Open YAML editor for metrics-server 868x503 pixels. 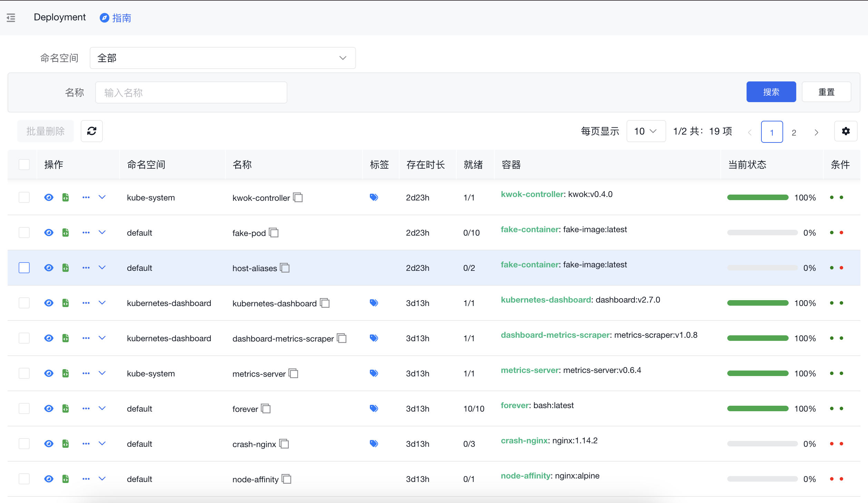[x=66, y=373]
